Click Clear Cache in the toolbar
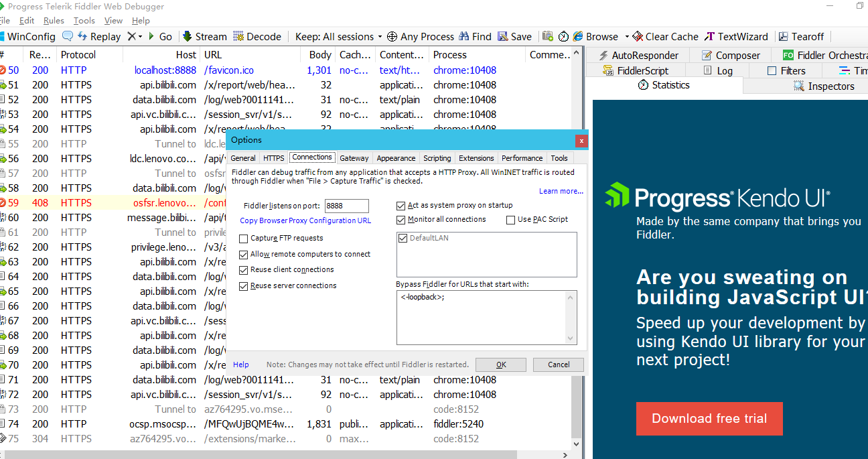Viewport: 868px width, 459px height. tap(665, 37)
